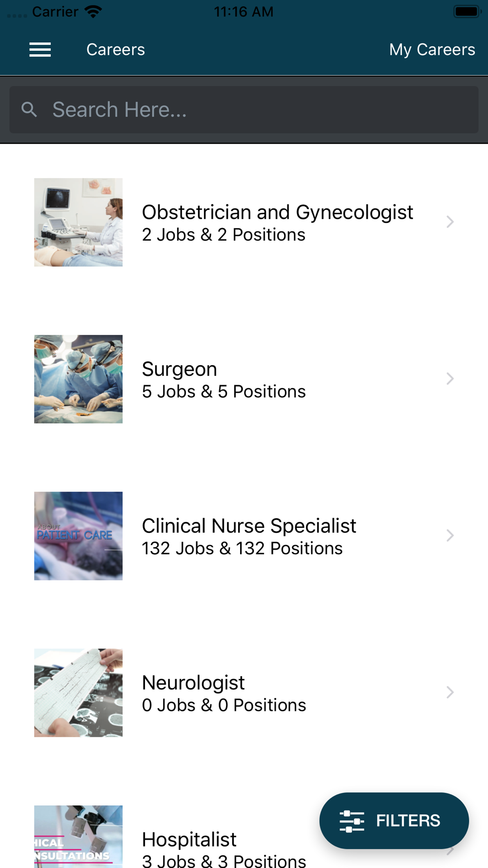This screenshot has width=488, height=868.
Task: Select the Clinical Nurse Specialist title
Action: coord(249,526)
